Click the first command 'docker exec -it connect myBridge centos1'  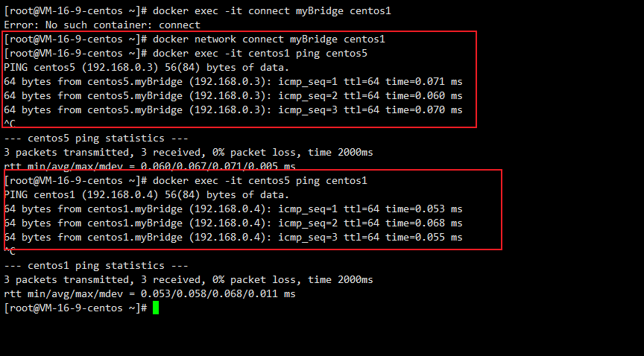271,10
